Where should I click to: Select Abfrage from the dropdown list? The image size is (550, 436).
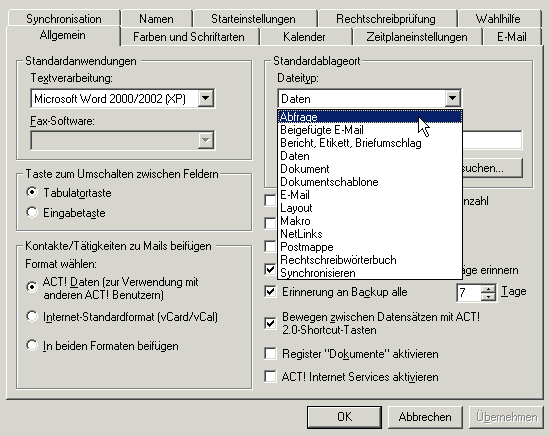370,117
